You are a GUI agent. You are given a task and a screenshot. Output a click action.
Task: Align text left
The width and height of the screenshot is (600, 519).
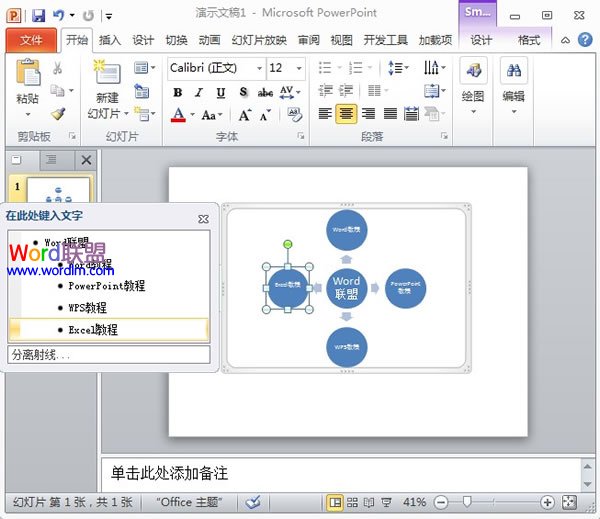click(325, 114)
